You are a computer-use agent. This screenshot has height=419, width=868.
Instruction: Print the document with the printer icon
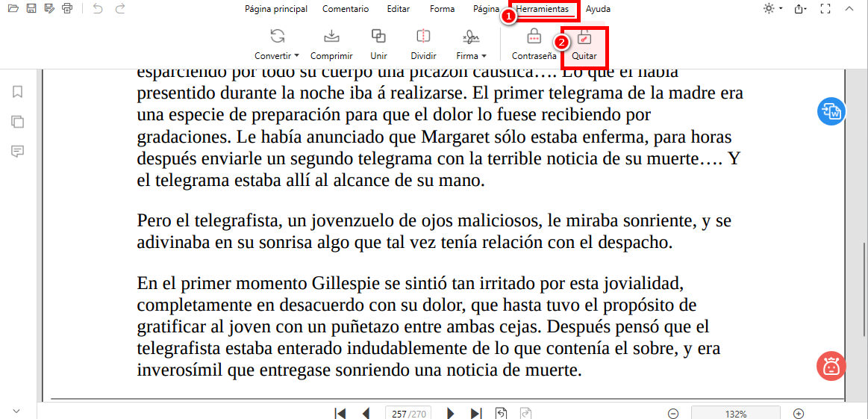pyautogui.click(x=67, y=8)
